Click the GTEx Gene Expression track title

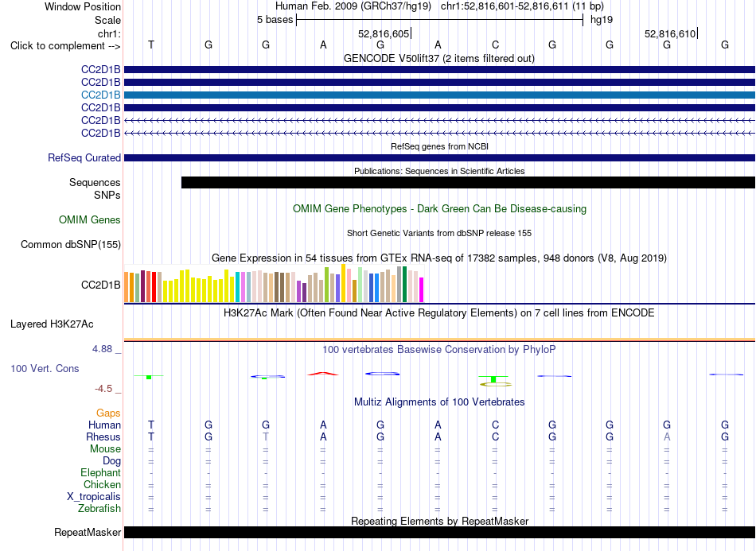pyautogui.click(x=439, y=258)
